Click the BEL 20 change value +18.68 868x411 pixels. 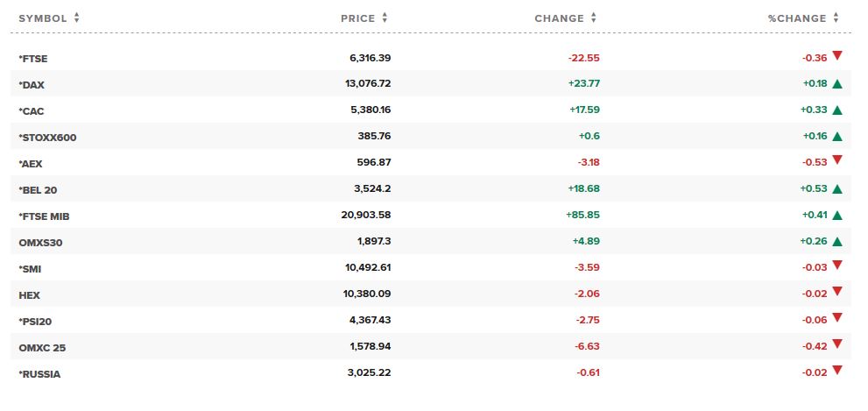coord(584,189)
